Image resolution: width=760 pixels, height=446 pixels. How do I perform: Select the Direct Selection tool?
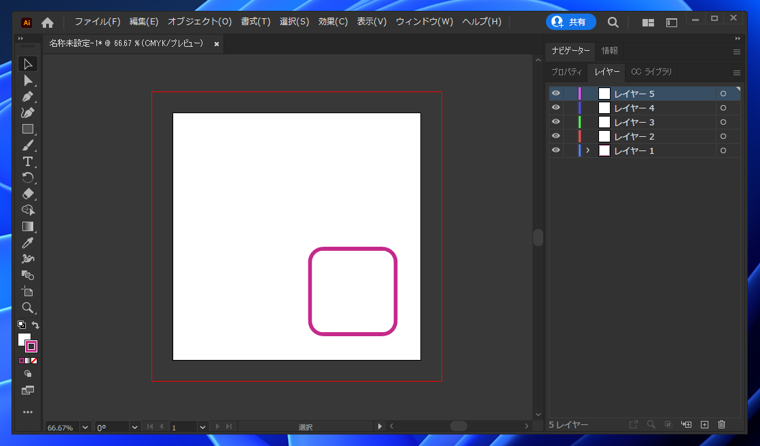(28, 80)
